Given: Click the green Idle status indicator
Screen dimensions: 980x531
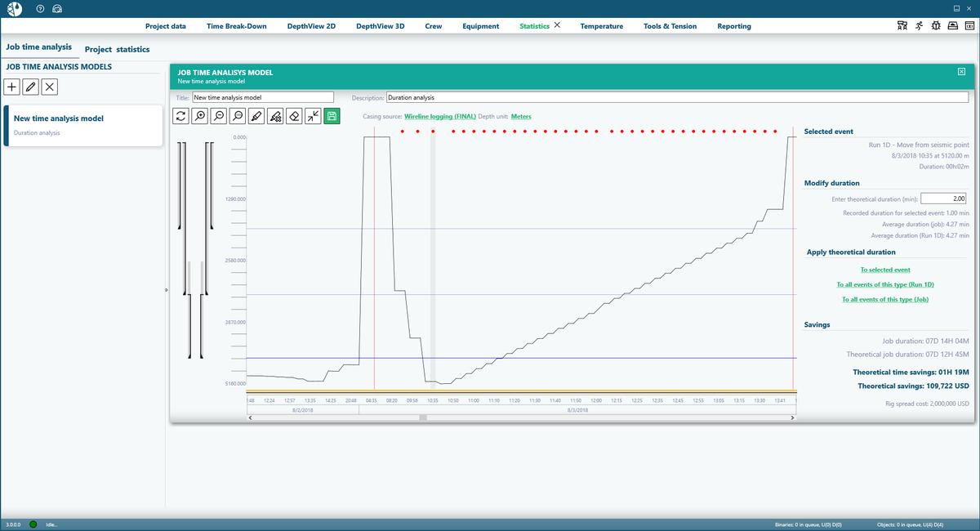Looking at the screenshot, I should [x=33, y=524].
